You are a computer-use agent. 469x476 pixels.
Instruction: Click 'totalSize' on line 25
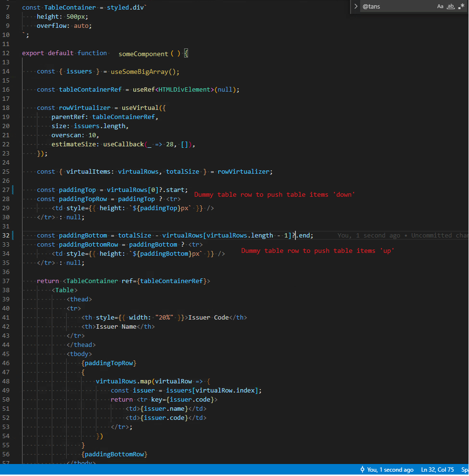click(183, 171)
